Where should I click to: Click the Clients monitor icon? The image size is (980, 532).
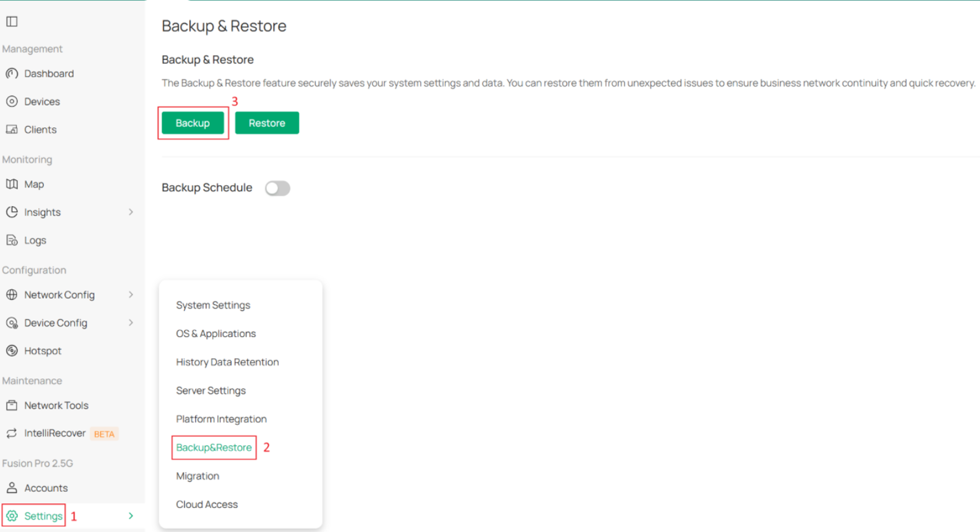point(12,129)
